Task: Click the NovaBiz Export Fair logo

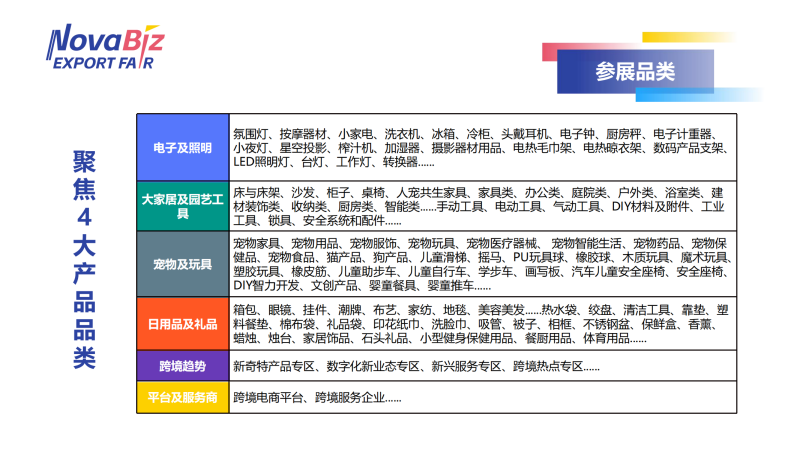Action: [105, 46]
